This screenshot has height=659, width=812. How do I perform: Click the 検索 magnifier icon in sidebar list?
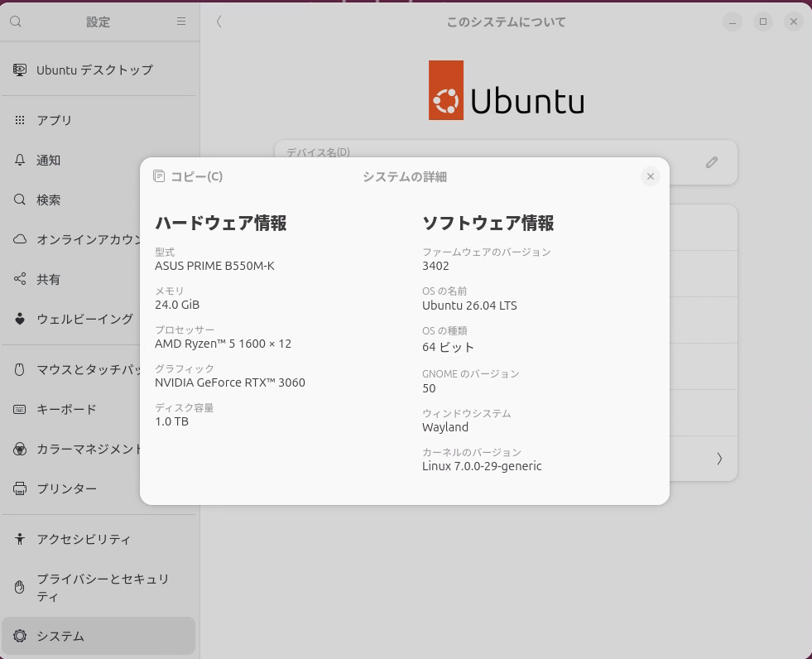(x=20, y=200)
